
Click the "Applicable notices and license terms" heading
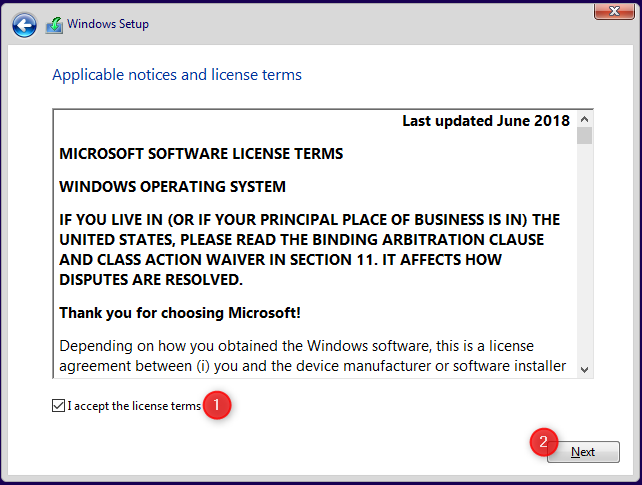(x=177, y=75)
